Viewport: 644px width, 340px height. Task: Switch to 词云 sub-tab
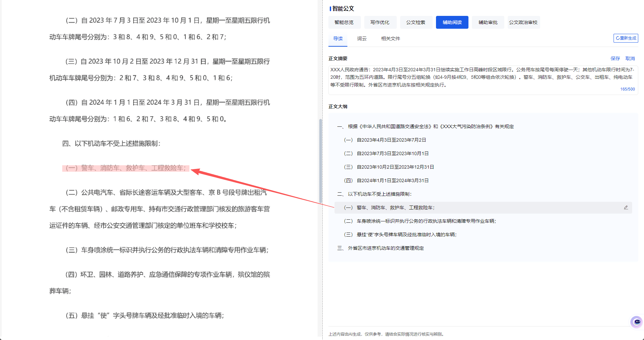click(362, 39)
